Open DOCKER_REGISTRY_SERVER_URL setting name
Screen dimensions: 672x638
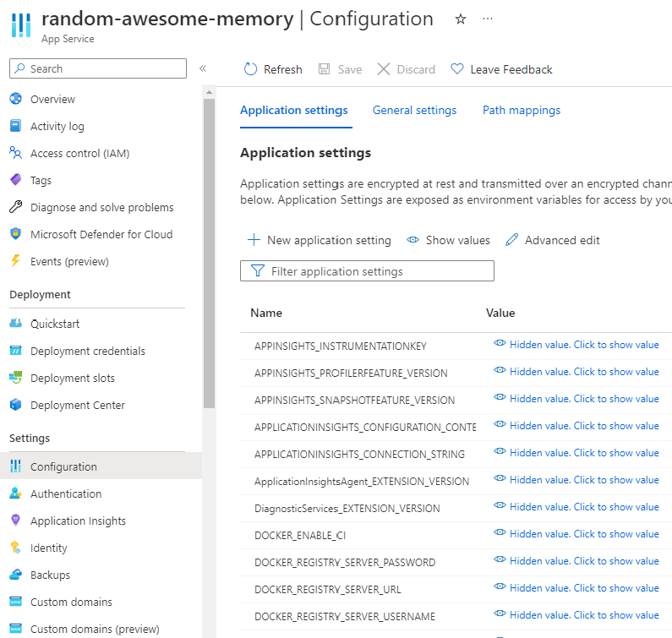point(328,590)
